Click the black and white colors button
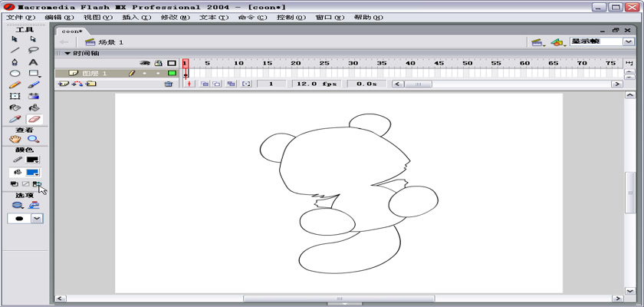This screenshot has height=307, width=644. pos(14,184)
